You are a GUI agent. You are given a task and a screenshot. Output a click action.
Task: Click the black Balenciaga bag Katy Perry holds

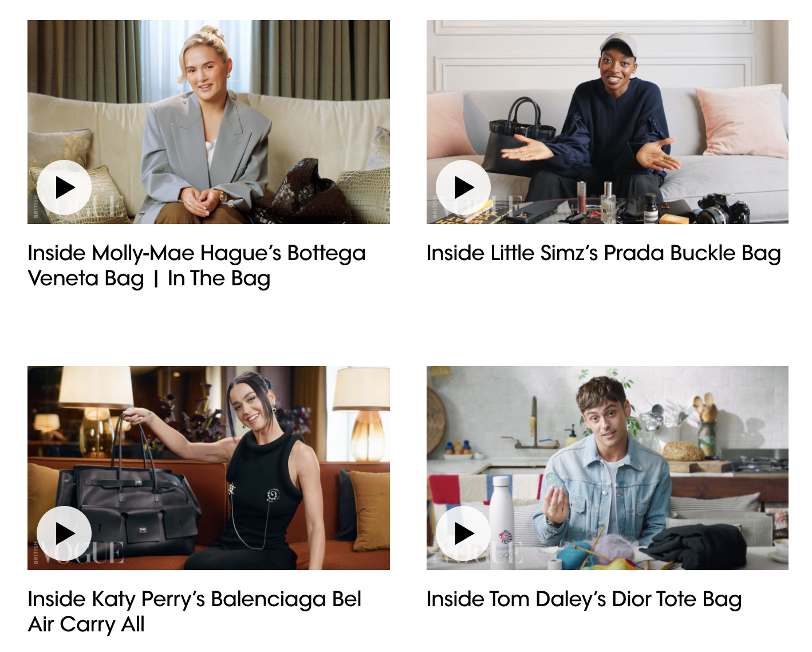(129, 504)
